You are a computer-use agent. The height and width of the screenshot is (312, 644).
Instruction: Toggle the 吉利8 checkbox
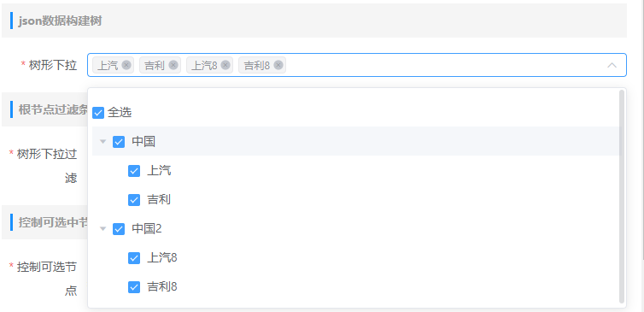click(x=134, y=287)
